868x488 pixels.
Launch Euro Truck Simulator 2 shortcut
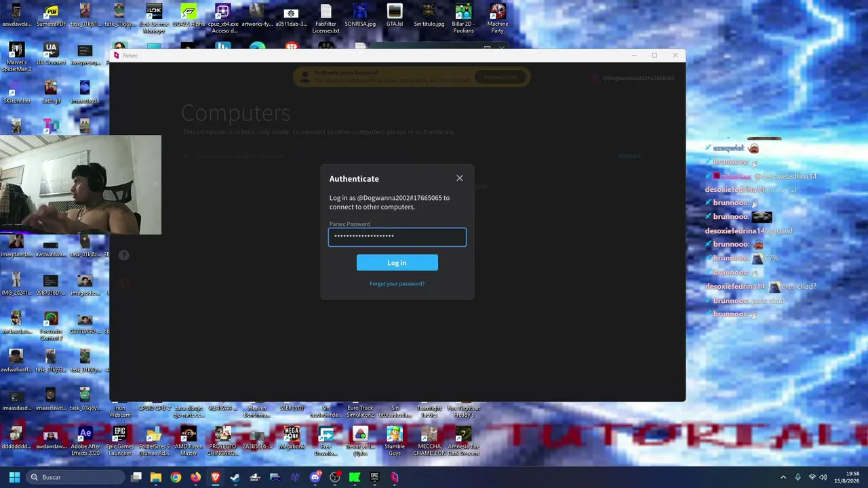[x=360, y=411]
